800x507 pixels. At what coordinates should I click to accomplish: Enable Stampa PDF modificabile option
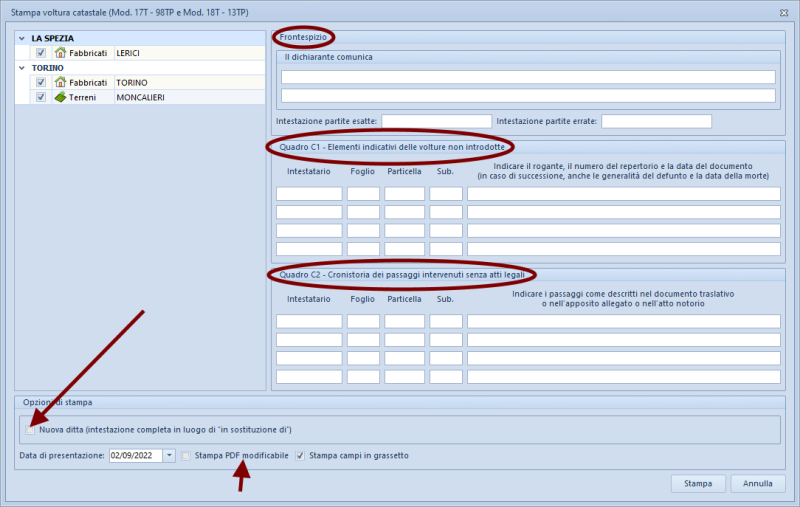coord(186,455)
